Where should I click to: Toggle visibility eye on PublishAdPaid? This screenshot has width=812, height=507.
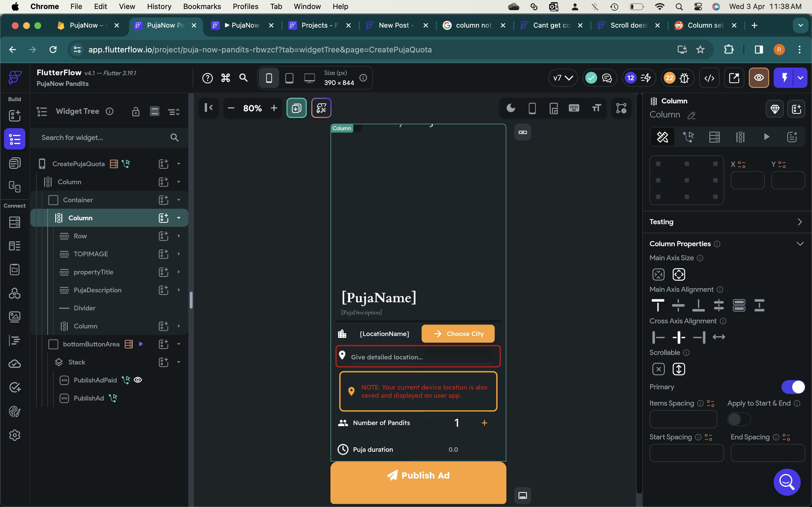tap(138, 380)
